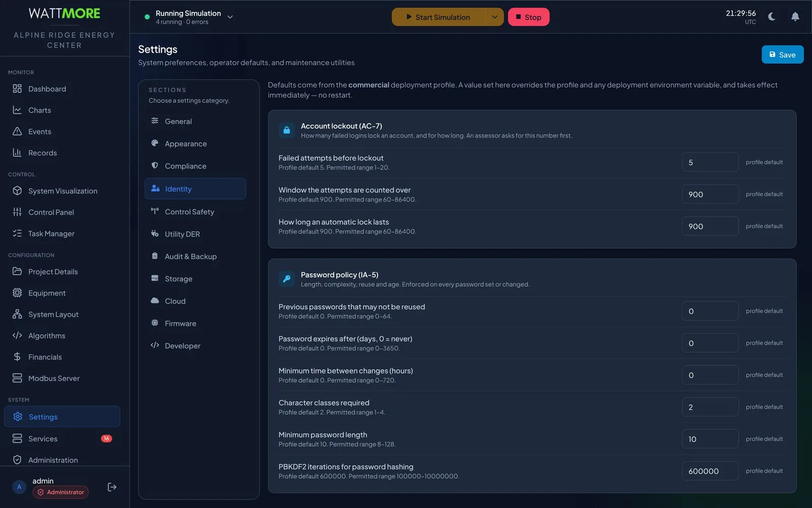Click the Account lockout padlock icon
The height and width of the screenshot is (508, 812).
pos(287,130)
